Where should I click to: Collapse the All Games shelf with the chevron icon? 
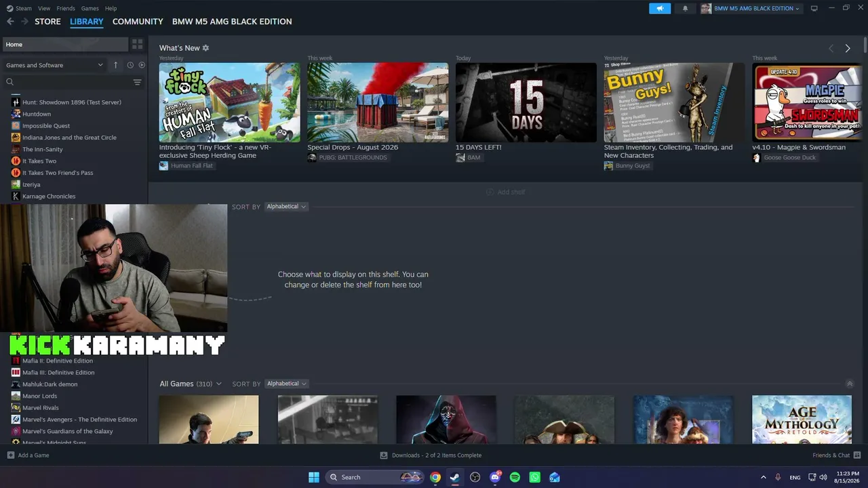[850, 384]
